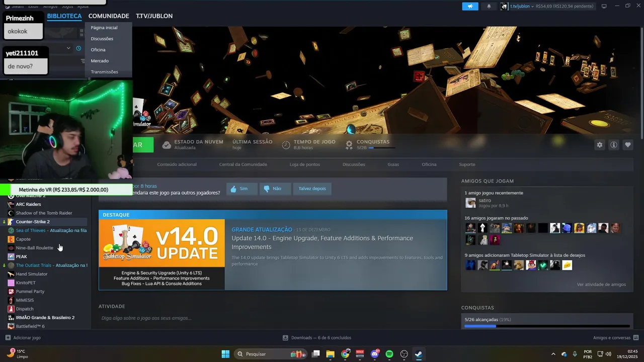This screenshot has height=362, width=644.
Task: Click the thumbs down Não icon
Action: [267, 189]
